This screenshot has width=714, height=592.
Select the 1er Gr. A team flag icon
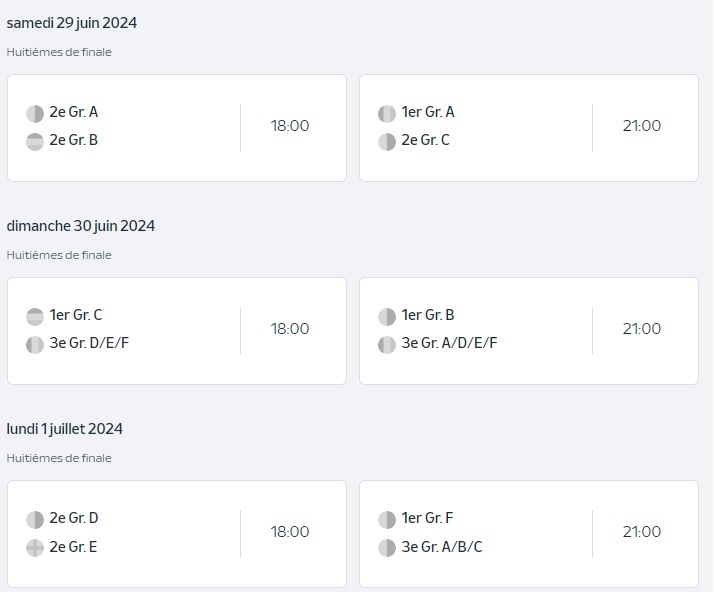(387, 114)
